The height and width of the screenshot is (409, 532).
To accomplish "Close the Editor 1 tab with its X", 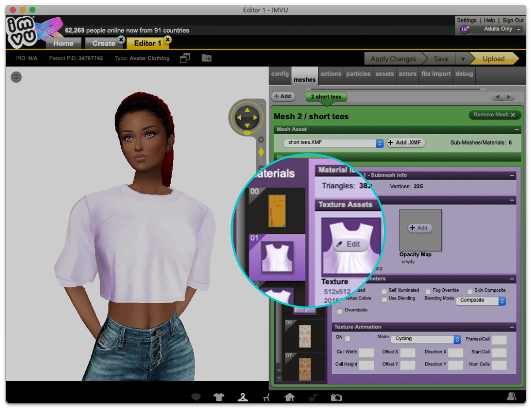I will [x=167, y=39].
